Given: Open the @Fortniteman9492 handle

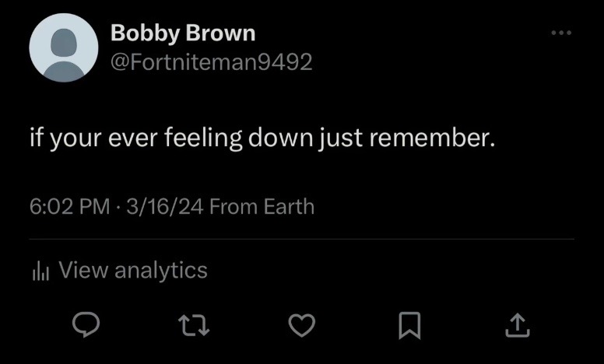Looking at the screenshot, I should 212,62.
